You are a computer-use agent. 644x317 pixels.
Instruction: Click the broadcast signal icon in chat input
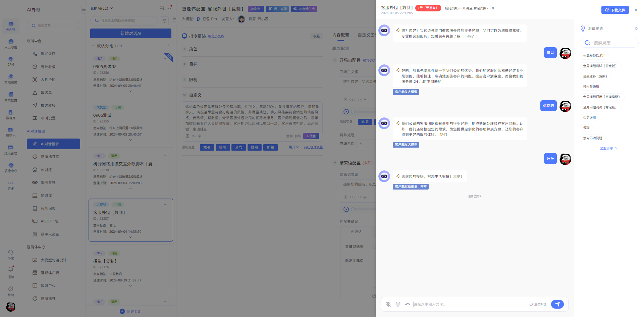click(398, 304)
